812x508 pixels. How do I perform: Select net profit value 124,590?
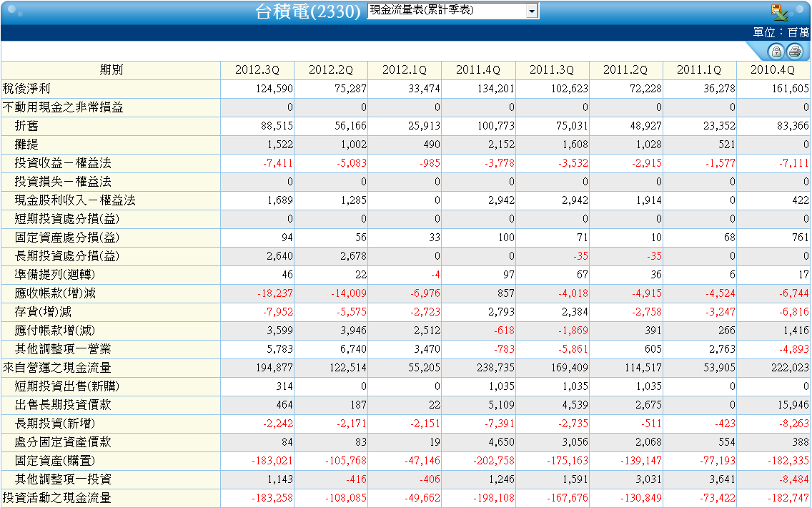[x=274, y=89]
